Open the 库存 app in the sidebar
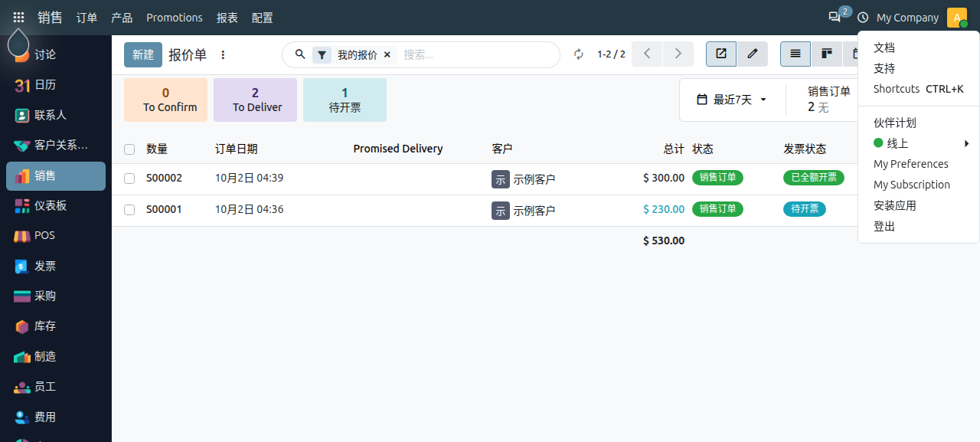The height and width of the screenshot is (442, 980). click(56, 326)
